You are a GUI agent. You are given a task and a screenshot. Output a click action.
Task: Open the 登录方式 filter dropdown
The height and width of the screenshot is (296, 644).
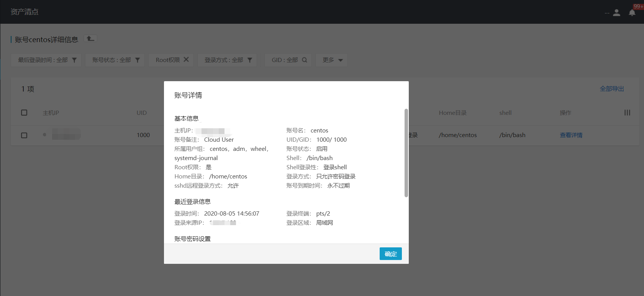click(227, 60)
